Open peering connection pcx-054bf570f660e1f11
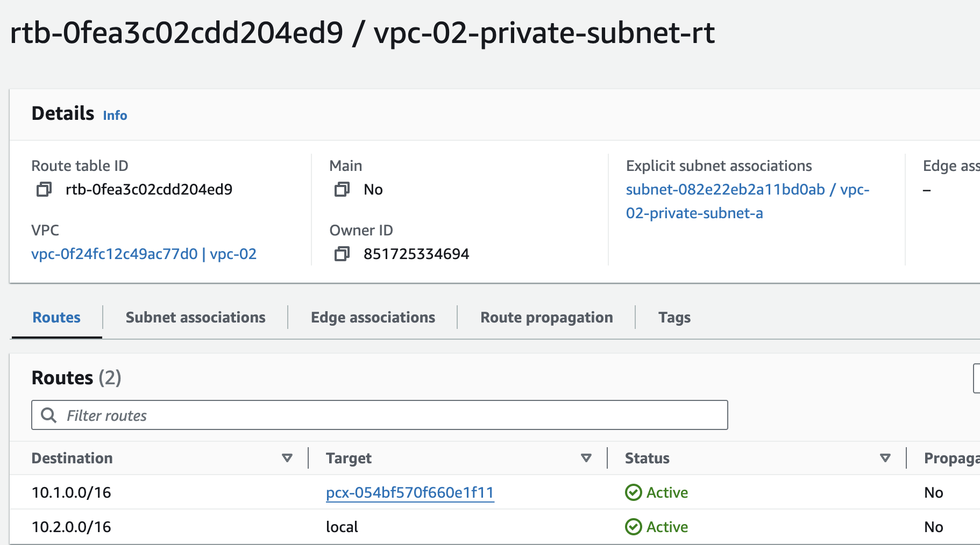The image size is (980, 545). pyautogui.click(x=410, y=492)
